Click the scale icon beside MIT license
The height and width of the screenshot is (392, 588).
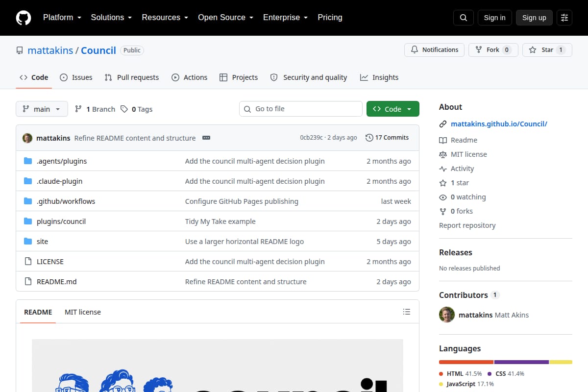click(x=443, y=154)
